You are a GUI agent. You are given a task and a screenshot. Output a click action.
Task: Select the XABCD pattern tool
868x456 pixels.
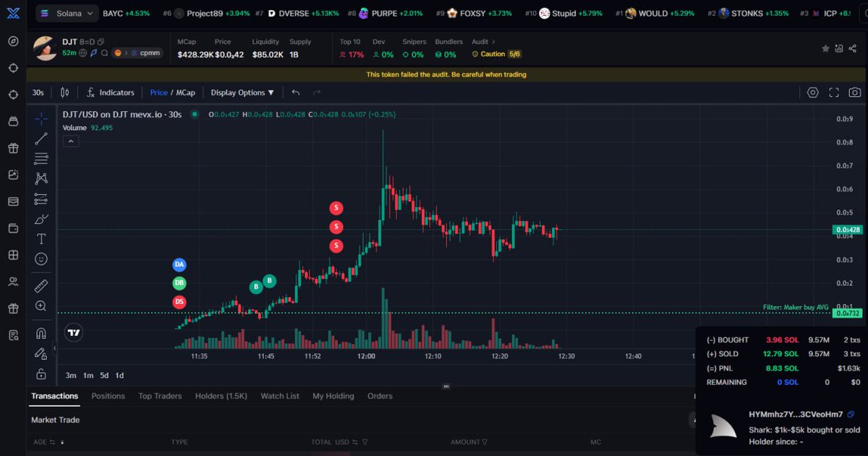pyautogui.click(x=41, y=178)
